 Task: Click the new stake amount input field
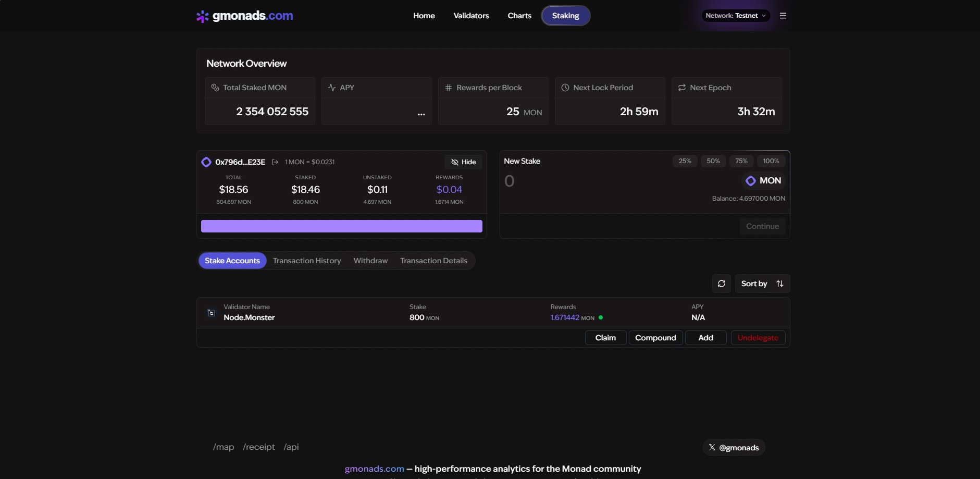[547, 181]
